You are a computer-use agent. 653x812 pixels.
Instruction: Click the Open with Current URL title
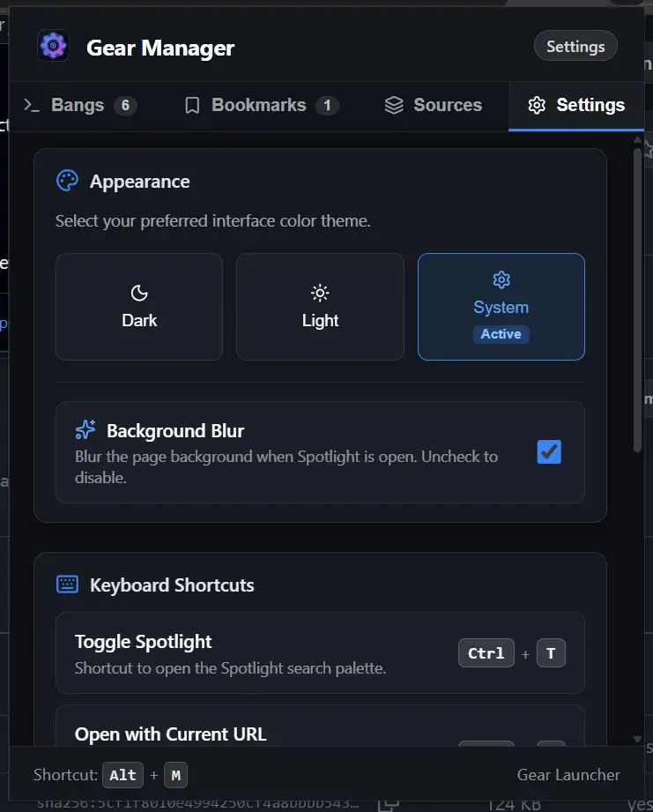coord(170,734)
